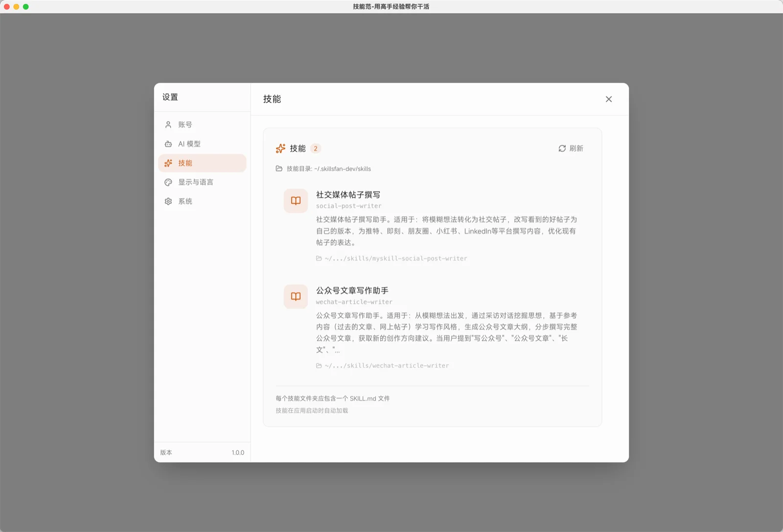Close the 设置 dialog with the X
The height and width of the screenshot is (532, 783).
click(608, 99)
